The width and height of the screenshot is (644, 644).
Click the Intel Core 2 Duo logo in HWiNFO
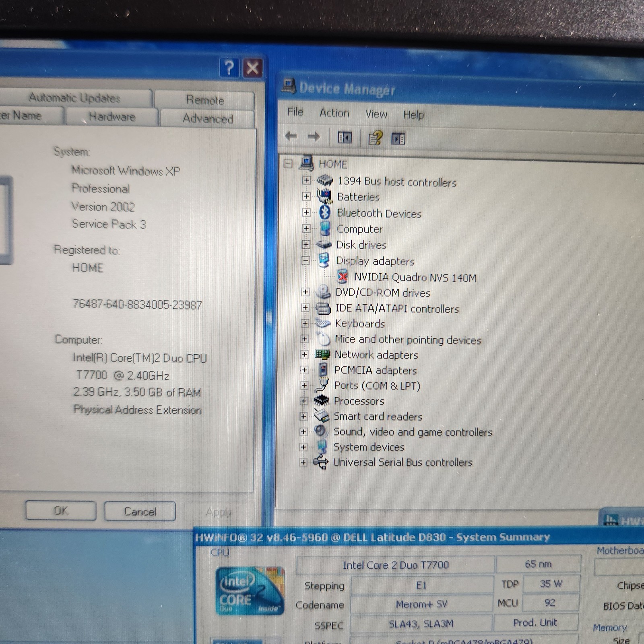click(250, 590)
